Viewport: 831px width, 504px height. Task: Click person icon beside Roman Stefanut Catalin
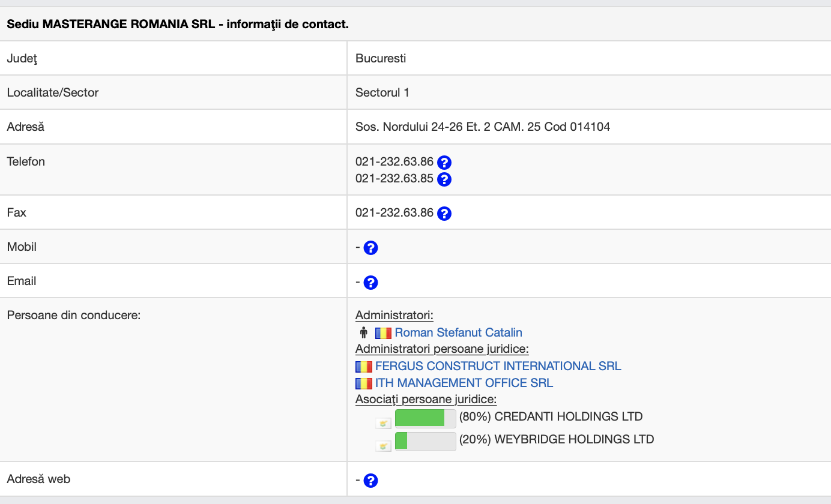pos(363,332)
